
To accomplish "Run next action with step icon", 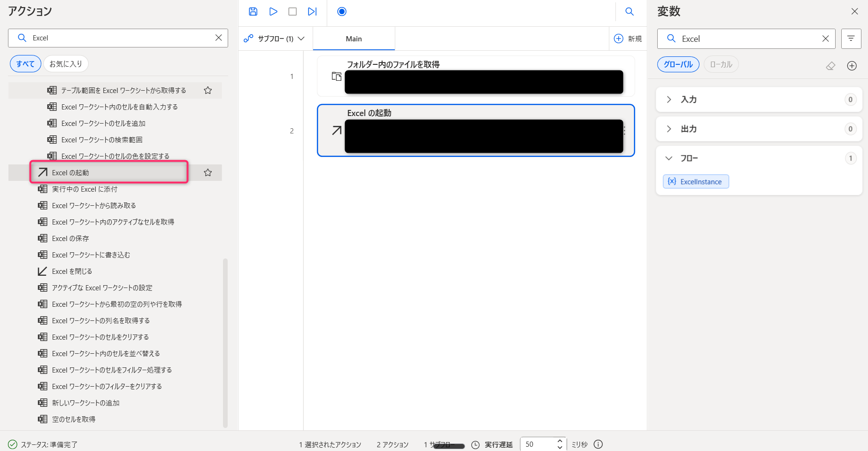I will (x=312, y=12).
